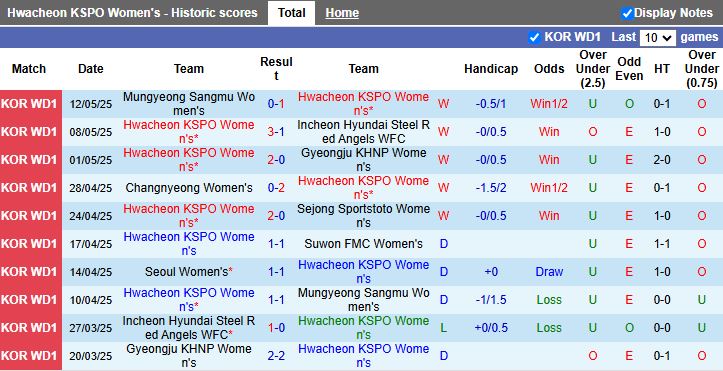Click handicap -0.5/1 on 12/05/25 row
The width and height of the screenshot is (723, 371).
tap(491, 104)
